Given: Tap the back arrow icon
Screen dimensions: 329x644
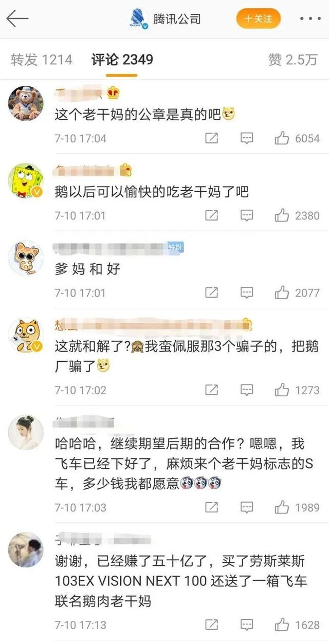Looking at the screenshot, I should tap(17, 20).
